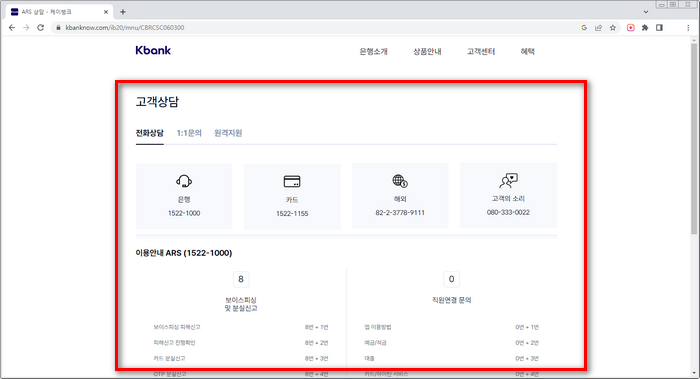Open the 상품안내 menu
Screen dimensions: 700x379
click(427, 51)
